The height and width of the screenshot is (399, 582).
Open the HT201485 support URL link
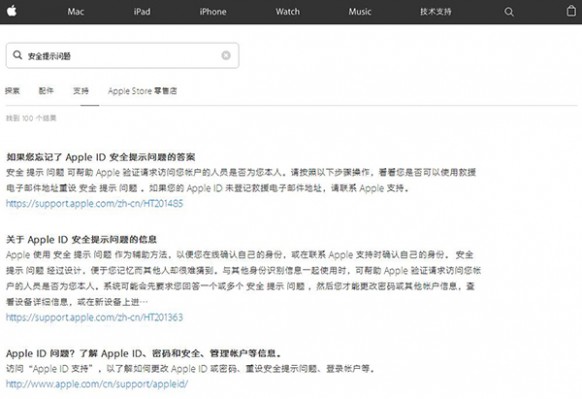click(94, 203)
